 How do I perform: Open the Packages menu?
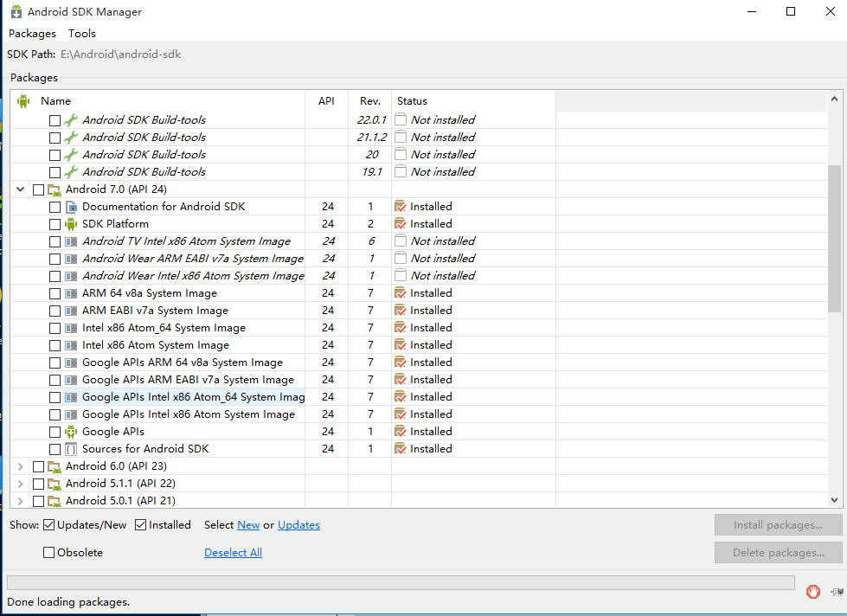(32, 34)
